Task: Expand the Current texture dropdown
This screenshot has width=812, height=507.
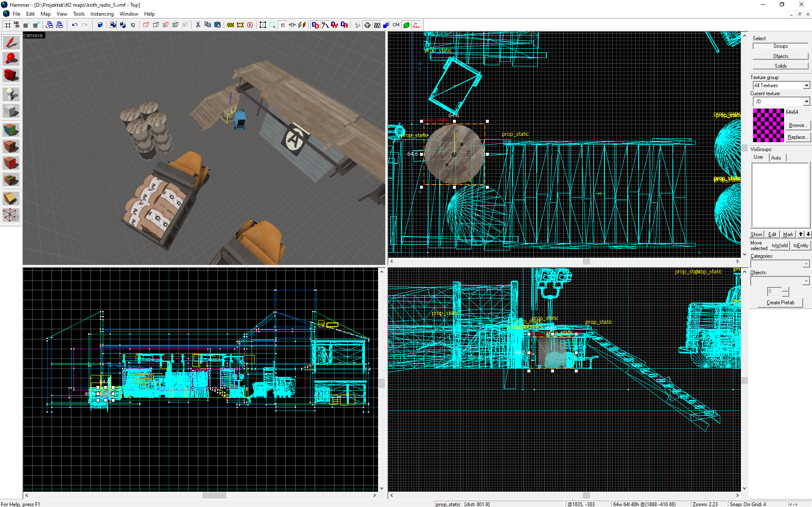Action: click(x=806, y=102)
